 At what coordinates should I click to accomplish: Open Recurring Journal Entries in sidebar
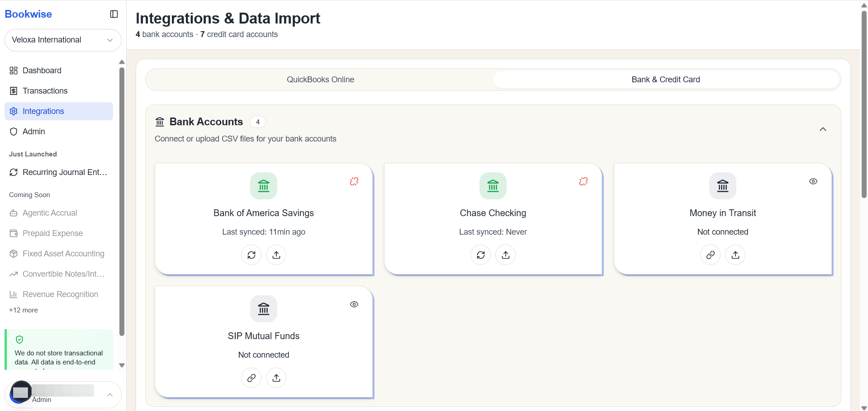point(59,172)
